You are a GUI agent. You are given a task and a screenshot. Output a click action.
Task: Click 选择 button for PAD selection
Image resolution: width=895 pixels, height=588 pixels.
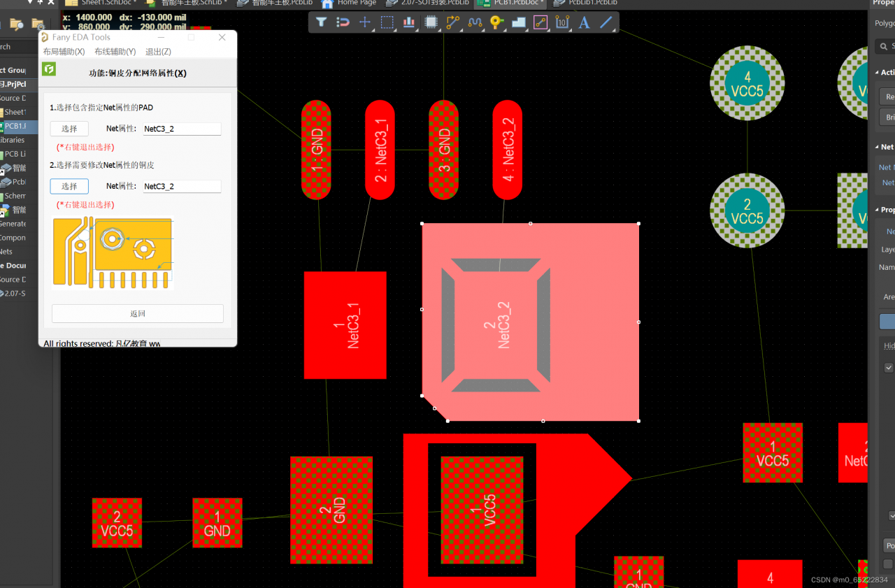tap(69, 129)
